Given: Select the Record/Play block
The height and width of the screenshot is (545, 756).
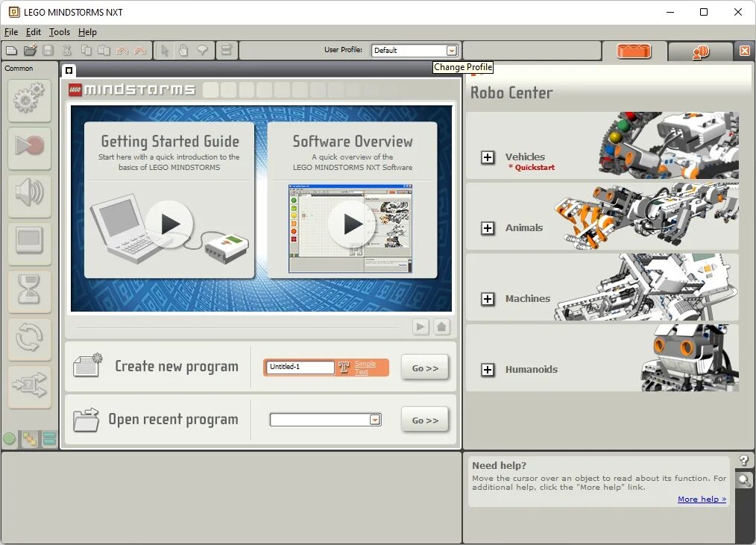Looking at the screenshot, I should coord(29,148).
